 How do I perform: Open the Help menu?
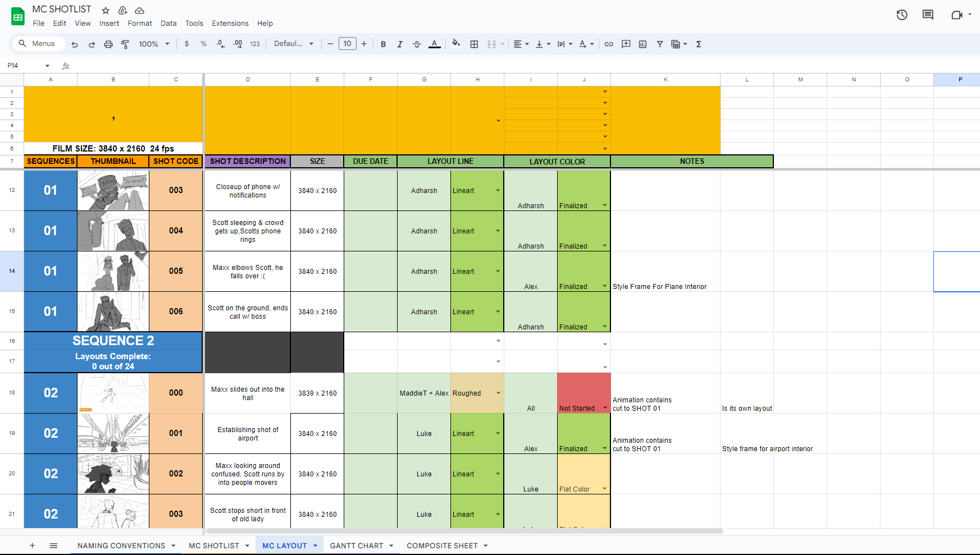(x=265, y=23)
